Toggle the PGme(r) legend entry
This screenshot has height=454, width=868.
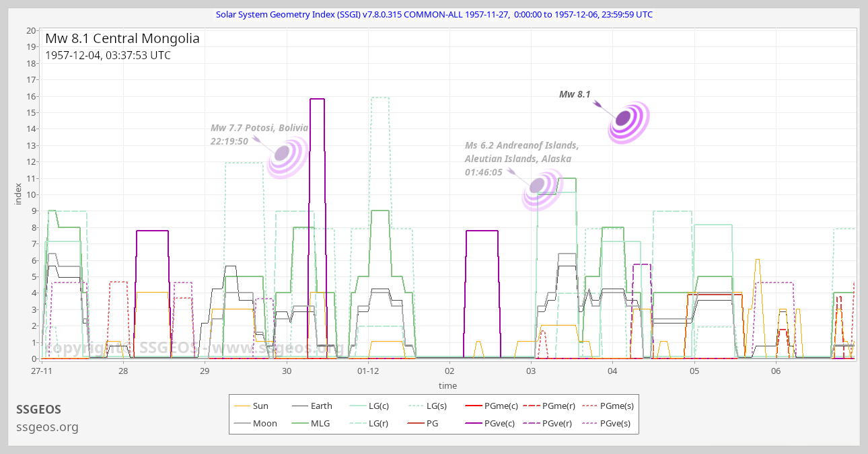tap(549, 406)
